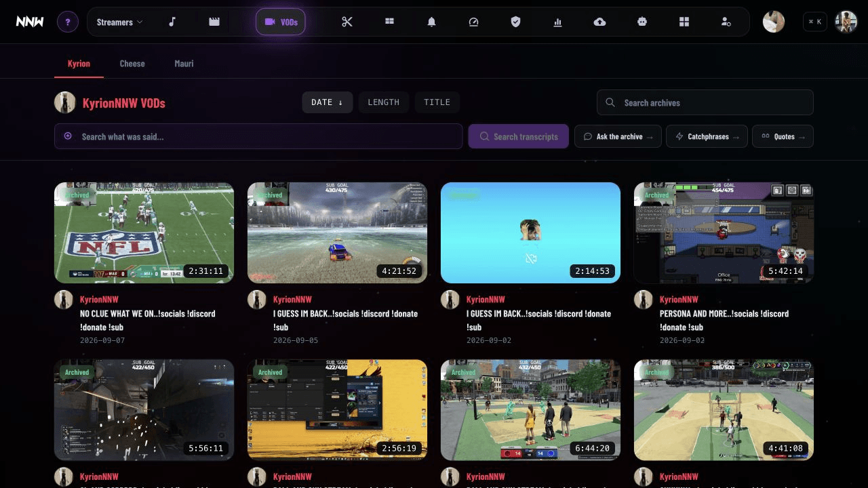Open the profile avatar at far right
868x488 pixels.
[846, 22]
